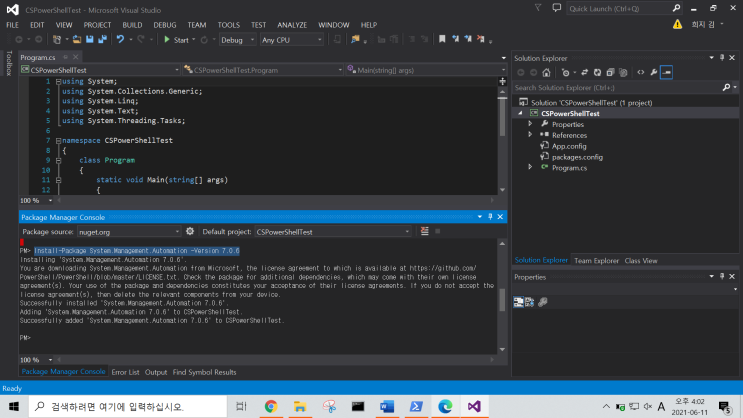Click Categorized view icon in Properties panel
The height and width of the screenshot is (418, 743).
pyautogui.click(x=518, y=302)
